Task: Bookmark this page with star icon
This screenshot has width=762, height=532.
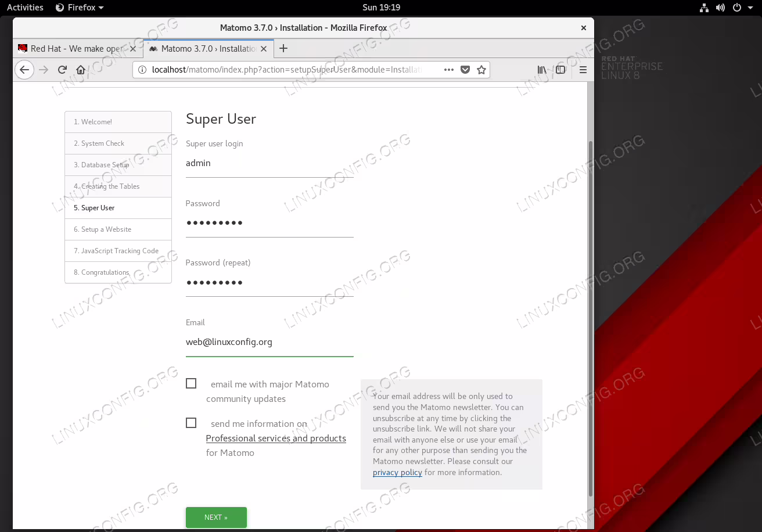Action: [x=481, y=70]
